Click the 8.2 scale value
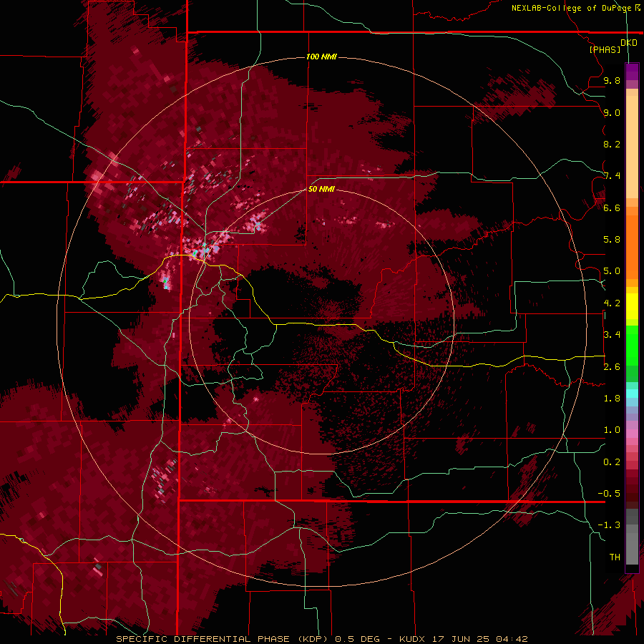Viewport: 644px width, 644px height. click(x=612, y=144)
